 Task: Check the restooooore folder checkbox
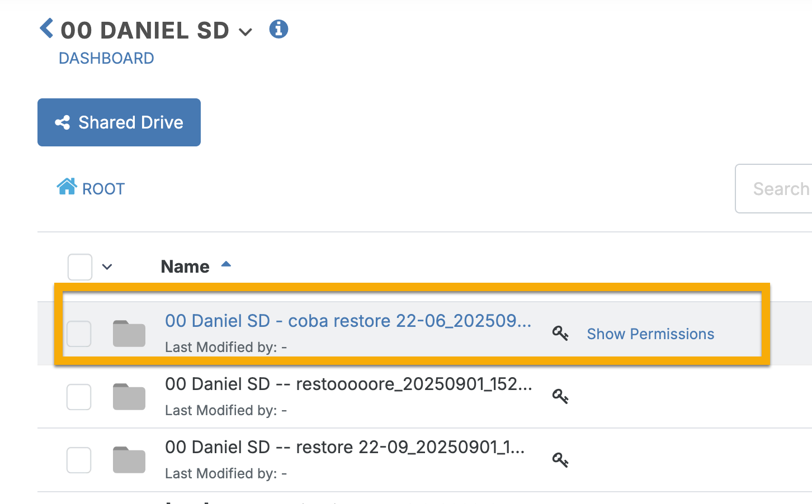point(79,397)
